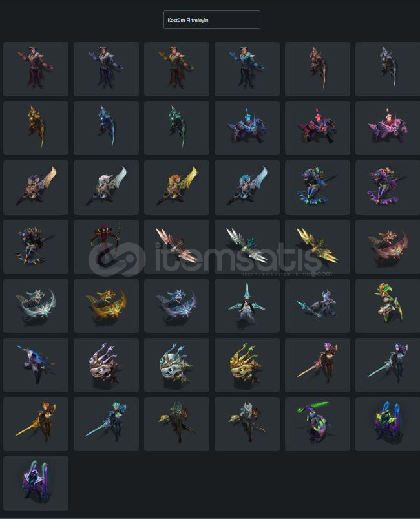Pick the silver-white spiky winged bird skin
Viewport: 420px width, 519px height.
(247, 247)
